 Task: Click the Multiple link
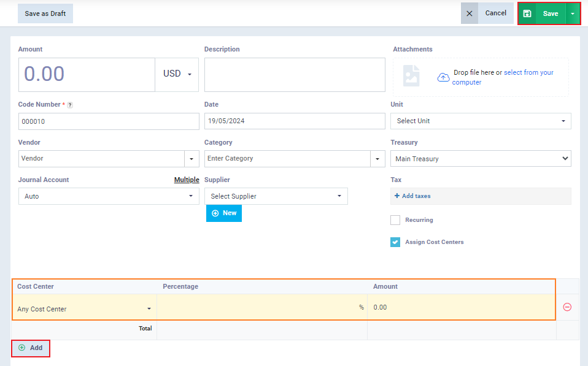tap(187, 180)
